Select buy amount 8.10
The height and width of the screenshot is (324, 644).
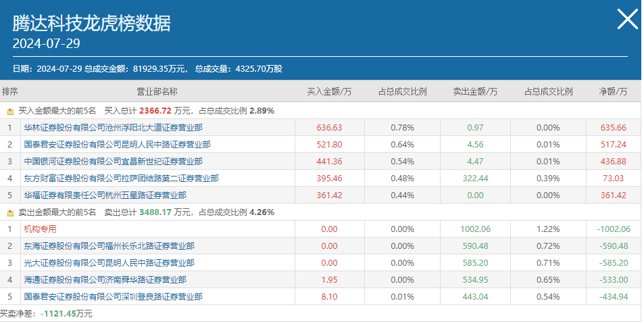(329, 296)
